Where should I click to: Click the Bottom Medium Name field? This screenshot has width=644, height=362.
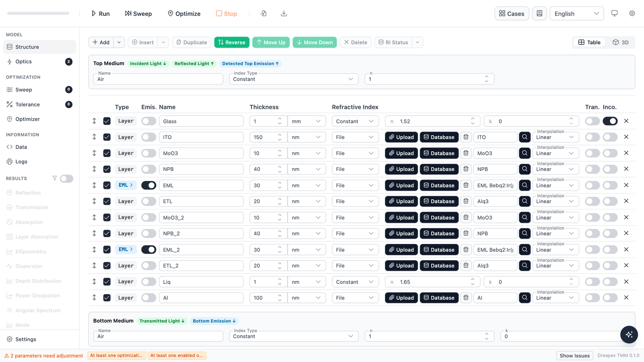point(158,336)
